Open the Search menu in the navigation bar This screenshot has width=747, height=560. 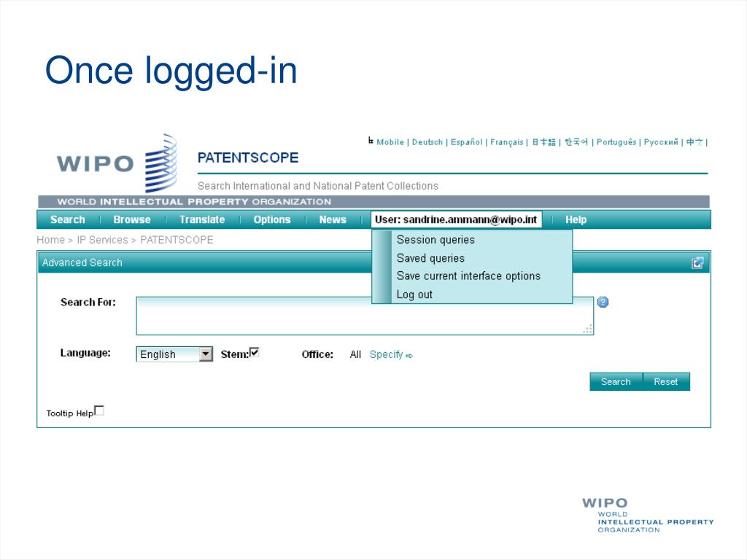point(68,219)
